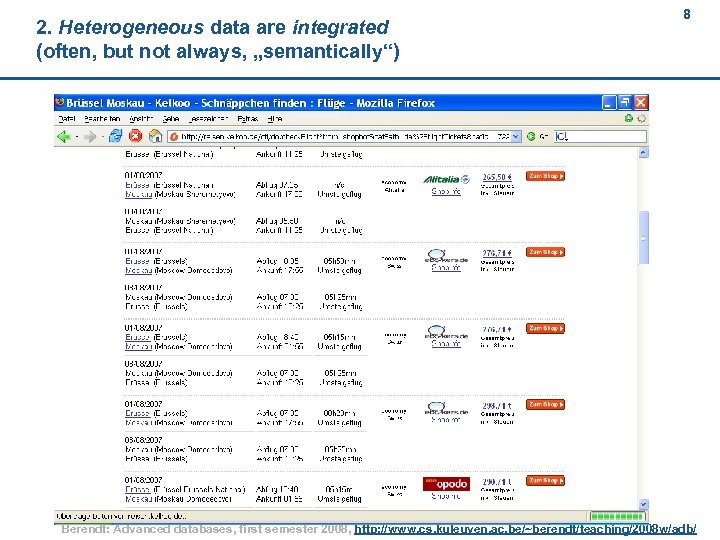The width and height of the screenshot is (720, 540).
Task: Click the vertical scrollbar up arrow
Action: (643, 153)
